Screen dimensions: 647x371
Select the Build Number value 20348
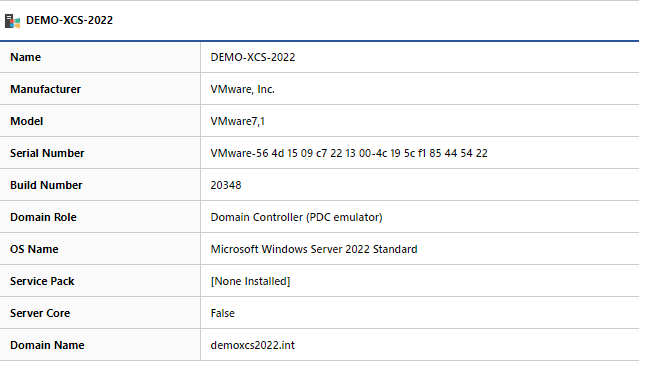tap(226, 185)
